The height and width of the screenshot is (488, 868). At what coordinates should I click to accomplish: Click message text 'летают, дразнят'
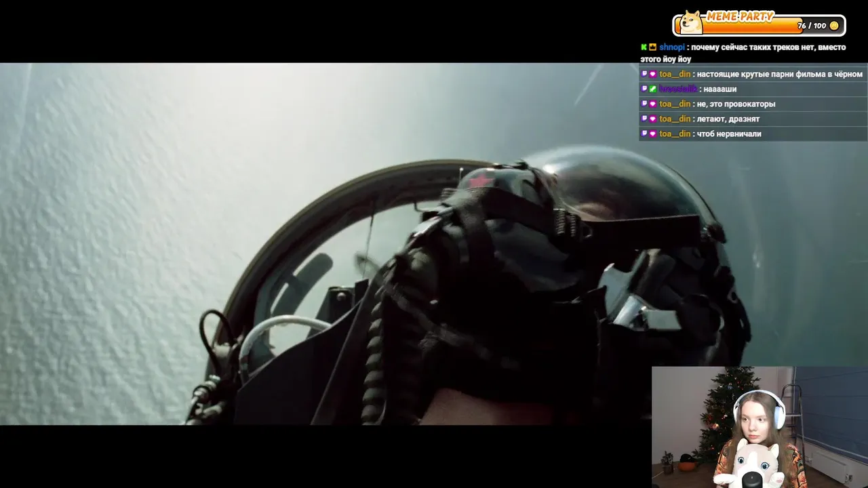728,119
